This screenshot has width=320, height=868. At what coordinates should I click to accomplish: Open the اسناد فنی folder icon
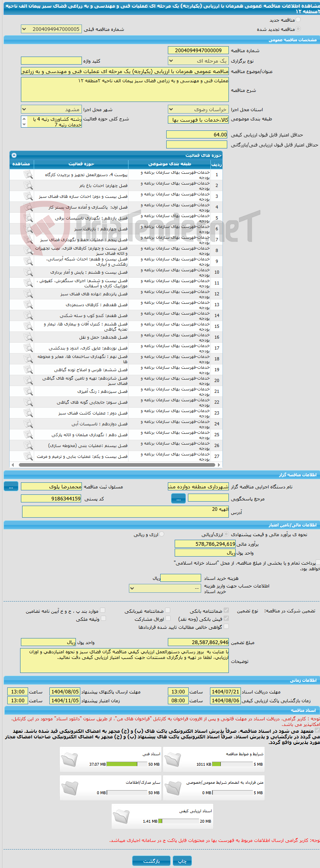coord(69,759)
